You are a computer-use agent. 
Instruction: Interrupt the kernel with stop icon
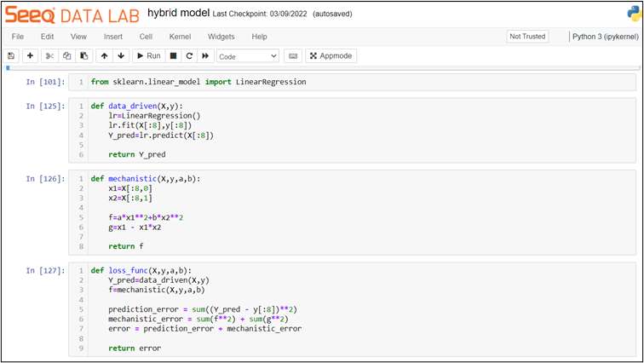(173, 56)
